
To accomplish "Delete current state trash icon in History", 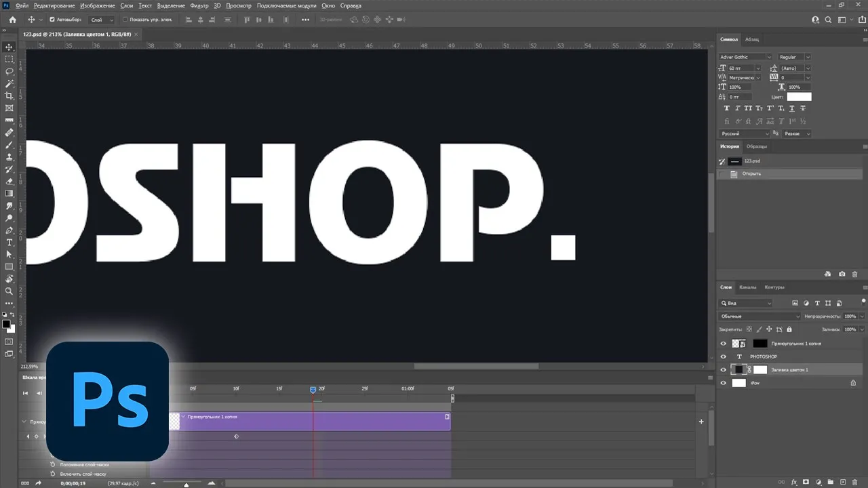I will pyautogui.click(x=854, y=274).
